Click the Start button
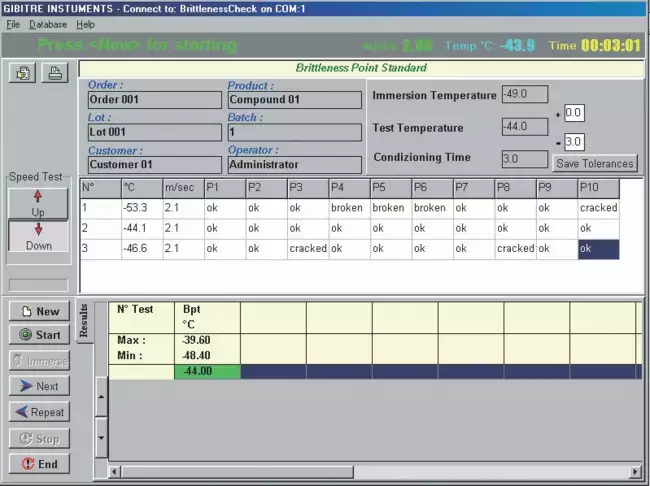650x486 pixels. point(39,335)
